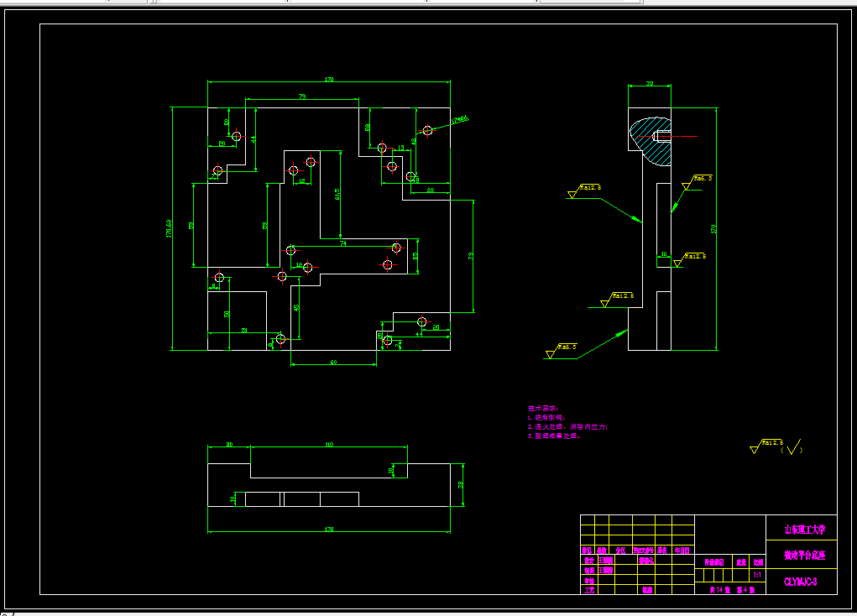The height and width of the screenshot is (616, 857).
Task: Click the 170.69 overall height dimension
Action: coord(169,228)
